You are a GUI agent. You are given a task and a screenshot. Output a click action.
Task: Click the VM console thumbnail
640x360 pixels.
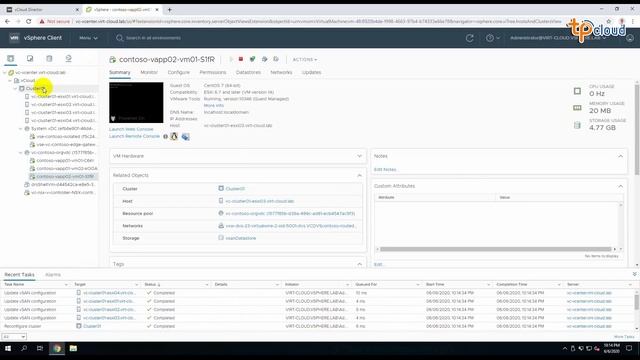coord(136,102)
